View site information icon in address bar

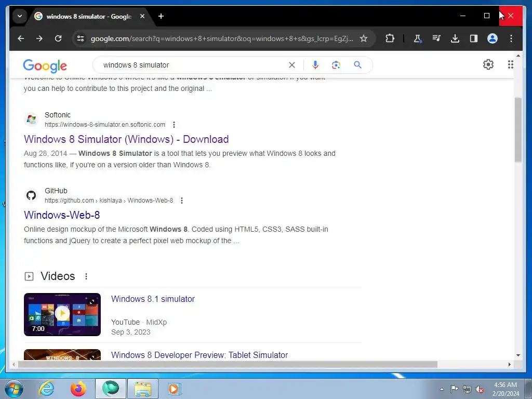tap(81, 38)
